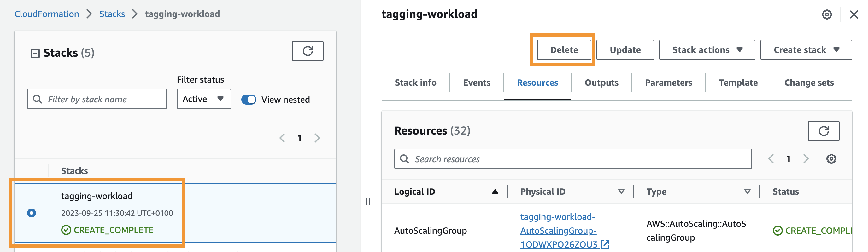The image size is (868, 252).
Task: Click the Filter by stack name field
Action: coord(97,99)
